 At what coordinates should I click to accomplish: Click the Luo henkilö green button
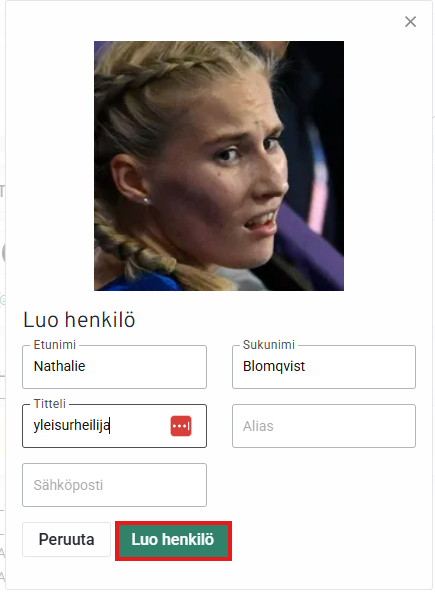point(173,541)
